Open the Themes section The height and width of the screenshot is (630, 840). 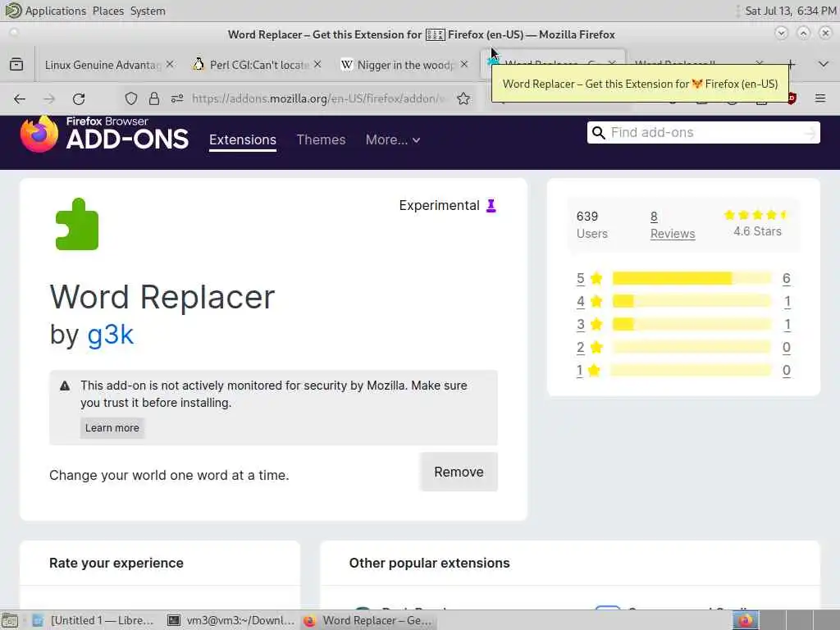[321, 139]
